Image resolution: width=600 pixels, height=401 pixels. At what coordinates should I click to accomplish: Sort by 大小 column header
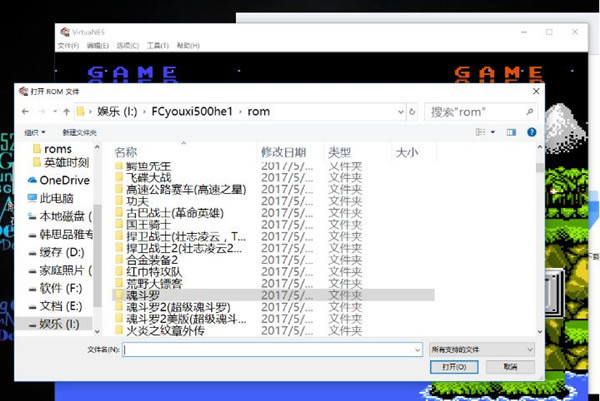click(407, 152)
